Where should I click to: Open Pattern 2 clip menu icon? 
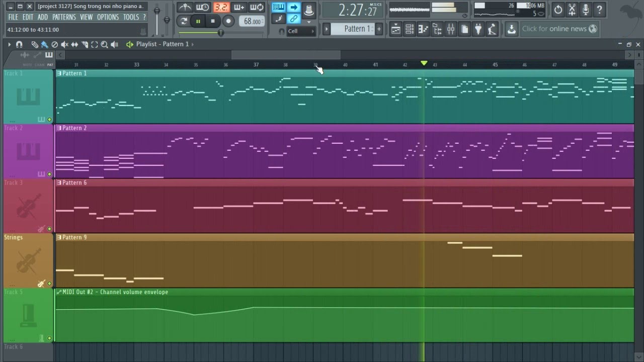pyautogui.click(x=59, y=128)
